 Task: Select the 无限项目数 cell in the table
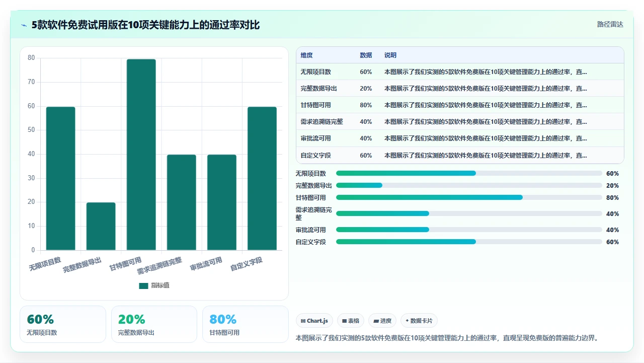(316, 72)
